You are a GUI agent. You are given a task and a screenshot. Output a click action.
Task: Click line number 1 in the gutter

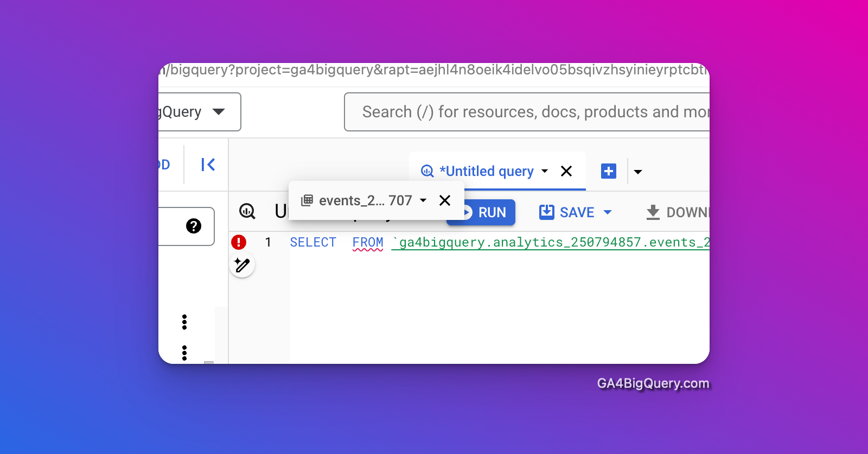pyautogui.click(x=268, y=242)
